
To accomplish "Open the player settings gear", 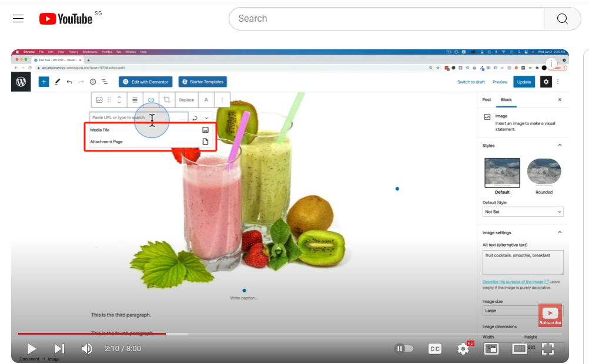I will (x=463, y=349).
